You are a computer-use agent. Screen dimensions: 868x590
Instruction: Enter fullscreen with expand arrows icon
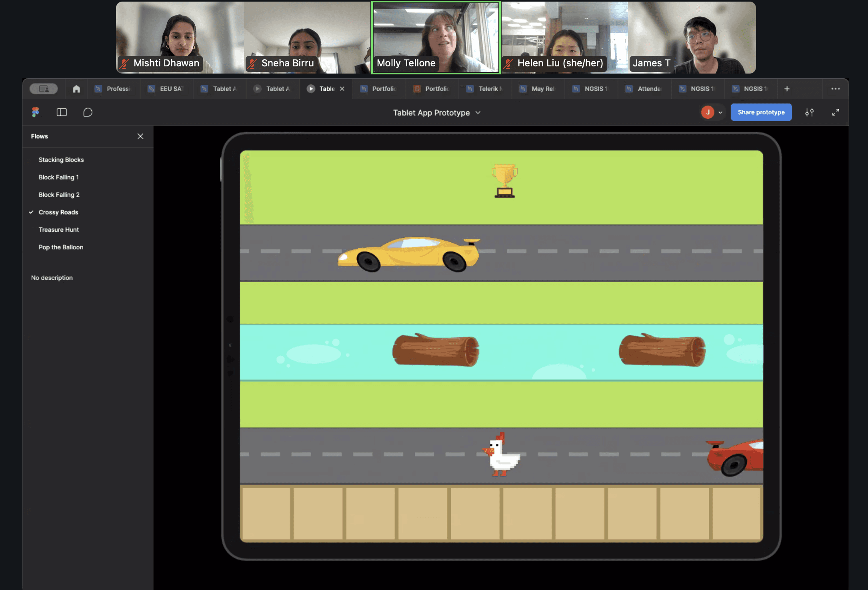click(x=836, y=112)
